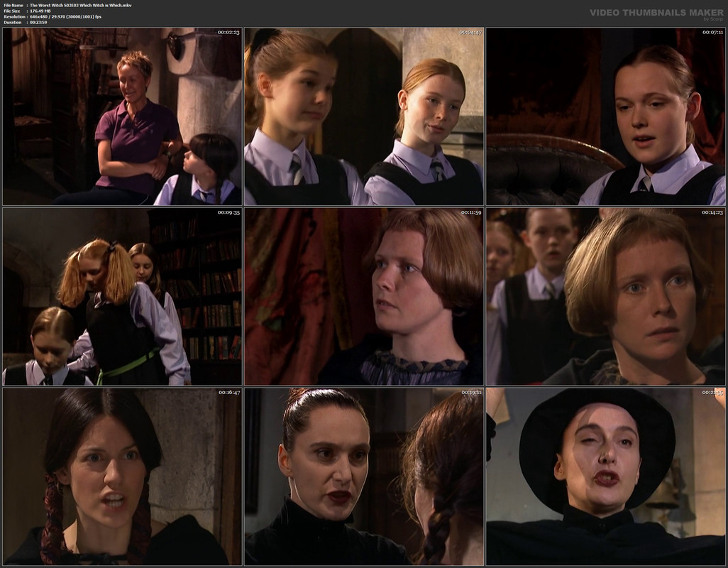Click the 'File Name' label
The image size is (728, 568).
click(13, 5)
